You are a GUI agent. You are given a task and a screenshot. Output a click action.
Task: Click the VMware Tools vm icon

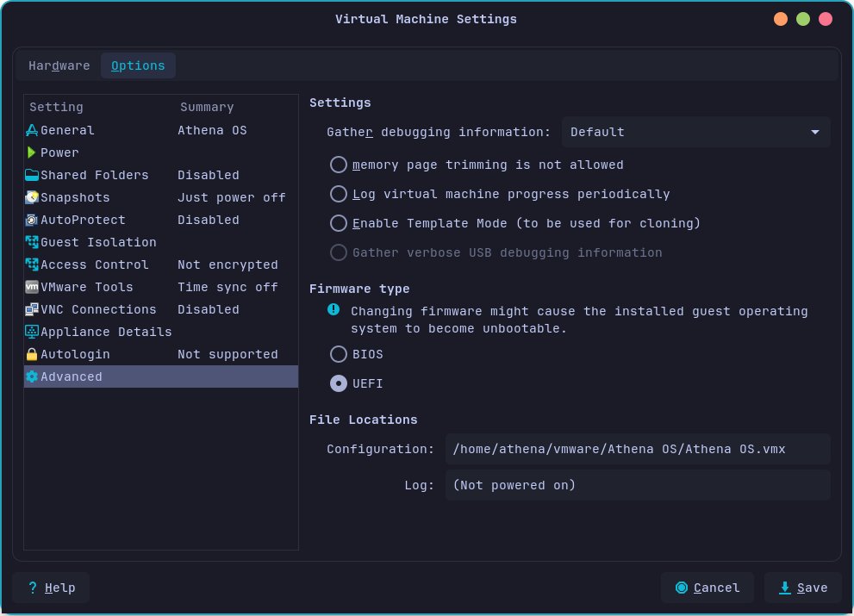pyautogui.click(x=32, y=287)
